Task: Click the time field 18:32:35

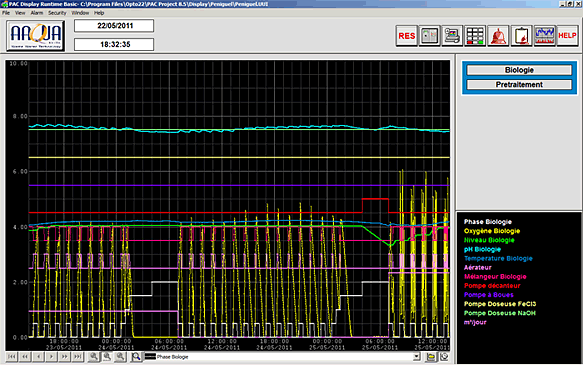Action: (114, 44)
